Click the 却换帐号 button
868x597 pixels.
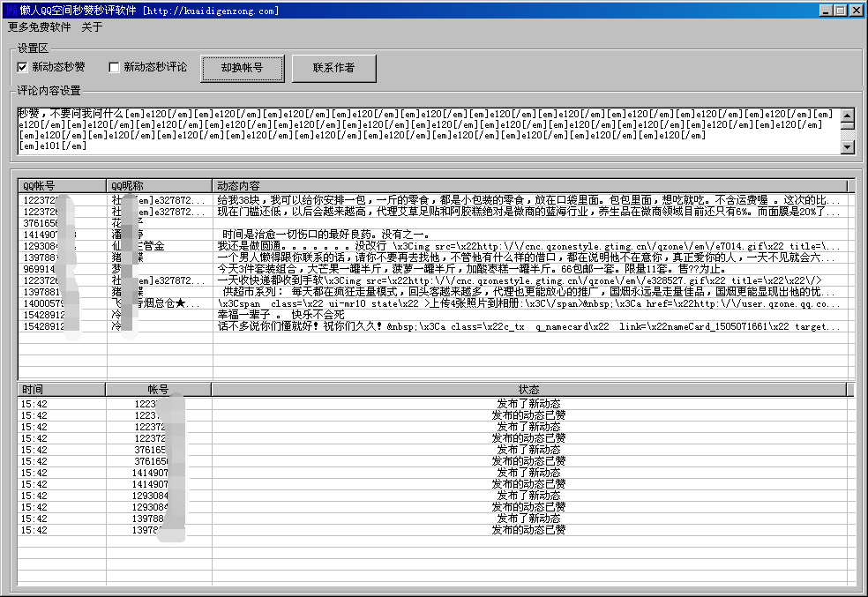242,68
